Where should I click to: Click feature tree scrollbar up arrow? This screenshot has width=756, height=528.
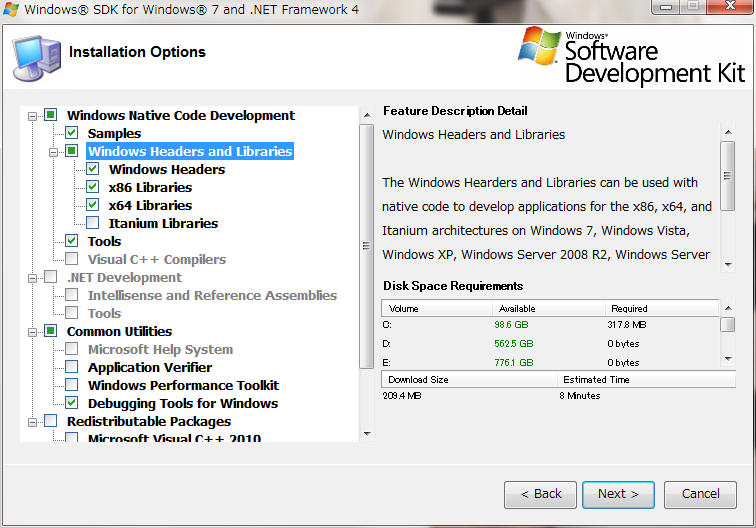(x=367, y=115)
